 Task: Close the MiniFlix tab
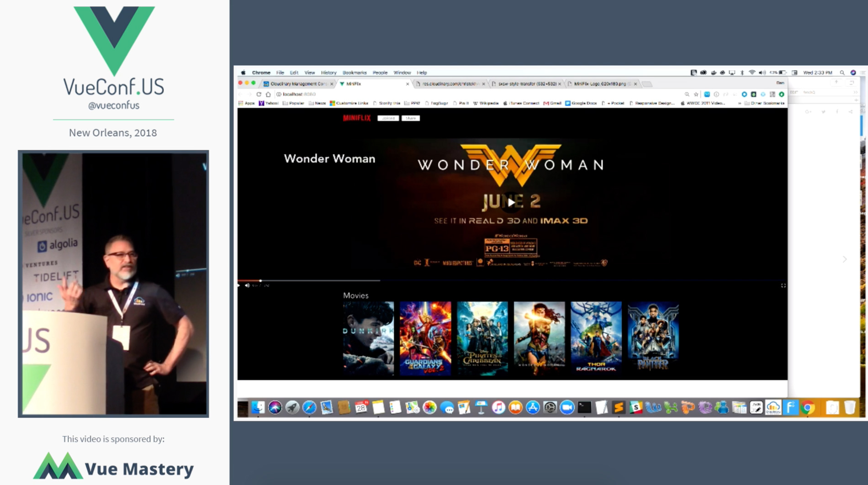click(x=408, y=84)
